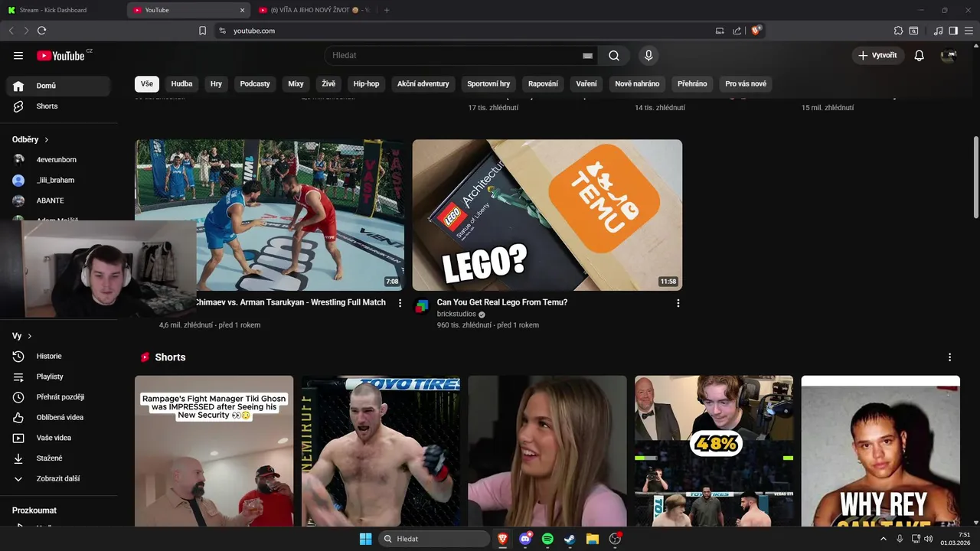
Task: Bookmark this page icon in address bar
Action: pos(202,31)
